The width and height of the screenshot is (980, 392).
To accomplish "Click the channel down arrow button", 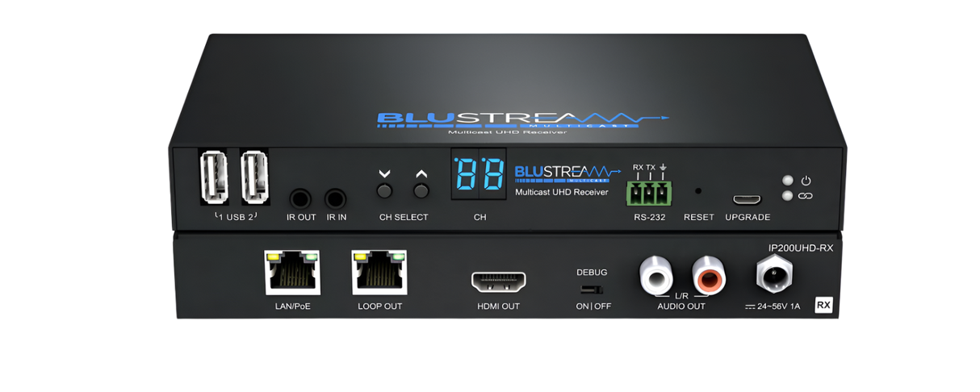I will click(384, 191).
